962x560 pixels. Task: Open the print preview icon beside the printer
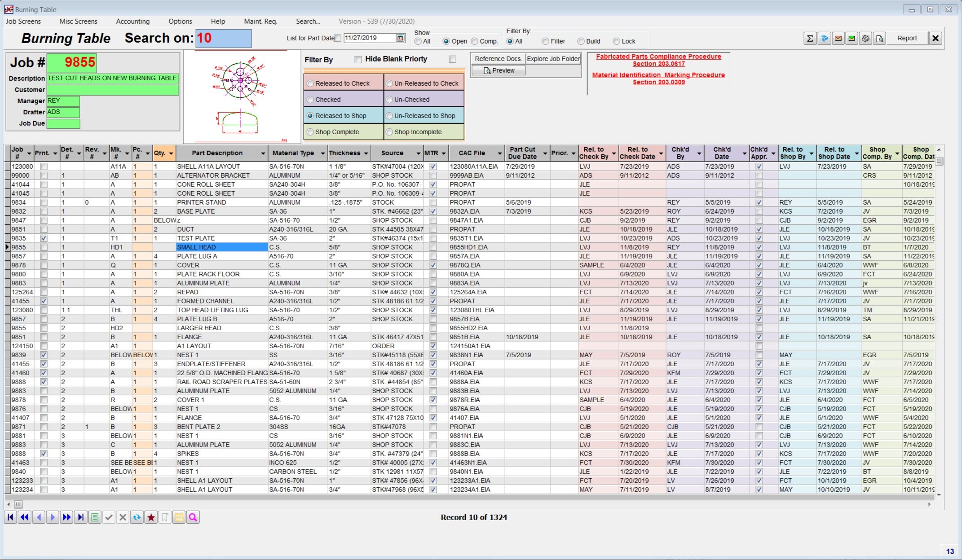tap(878, 38)
